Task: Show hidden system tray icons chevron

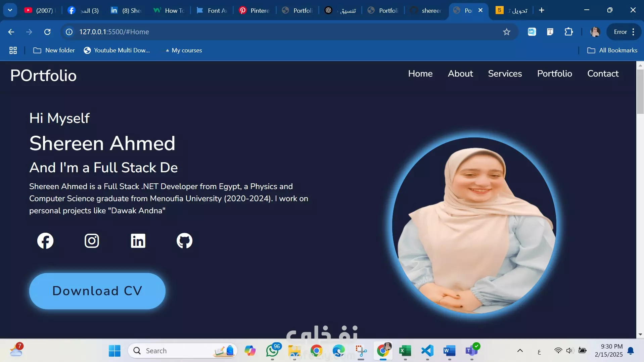Action: (520, 351)
